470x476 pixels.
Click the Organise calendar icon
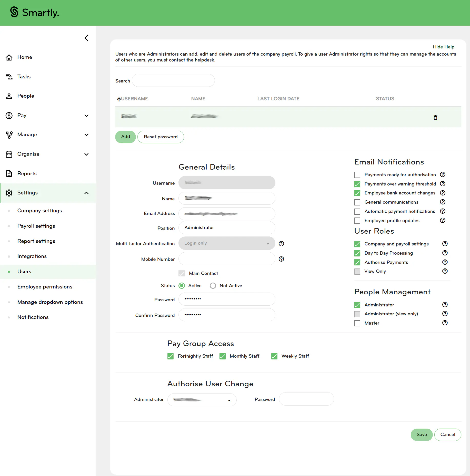tap(9, 154)
